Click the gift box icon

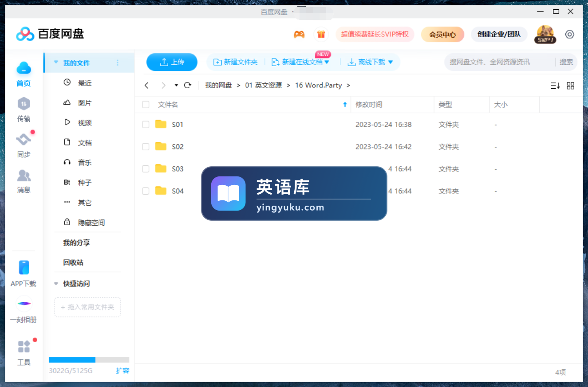pos(321,34)
